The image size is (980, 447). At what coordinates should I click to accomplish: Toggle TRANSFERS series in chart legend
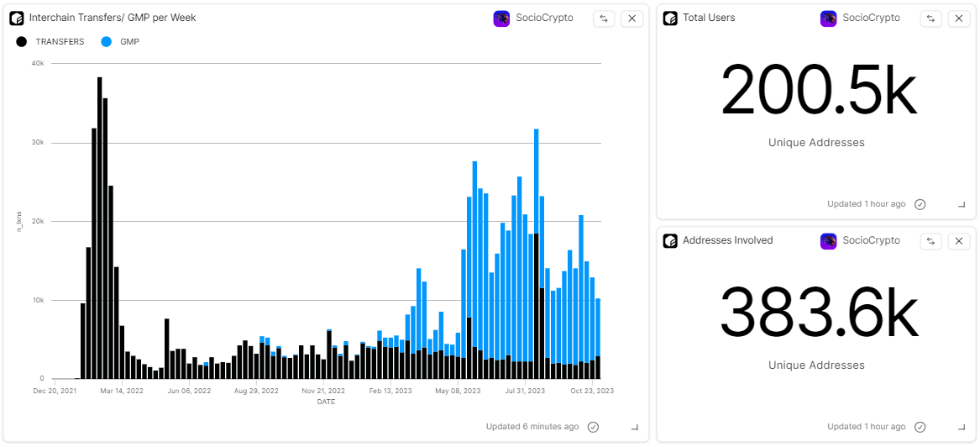pyautogui.click(x=50, y=42)
